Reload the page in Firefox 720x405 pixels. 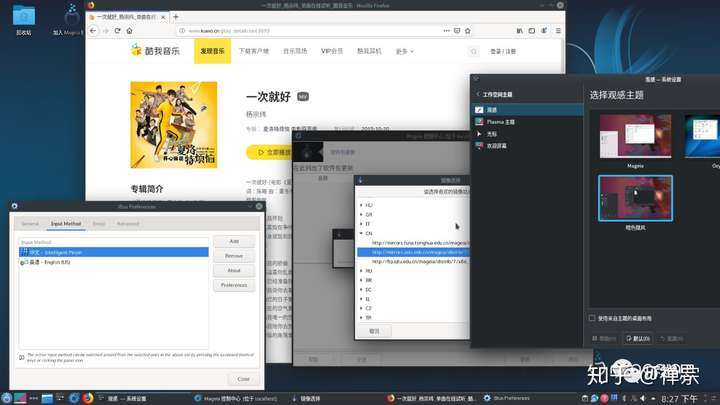point(118,31)
